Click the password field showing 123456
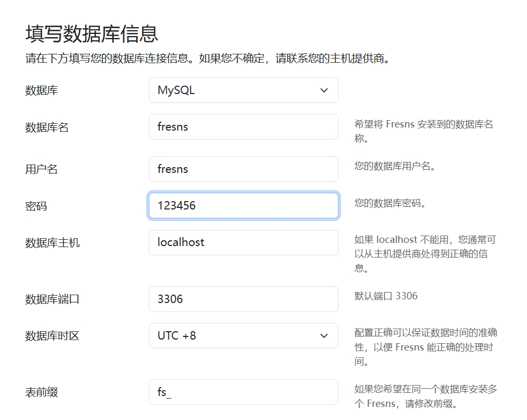The image size is (527, 420). point(243,206)
